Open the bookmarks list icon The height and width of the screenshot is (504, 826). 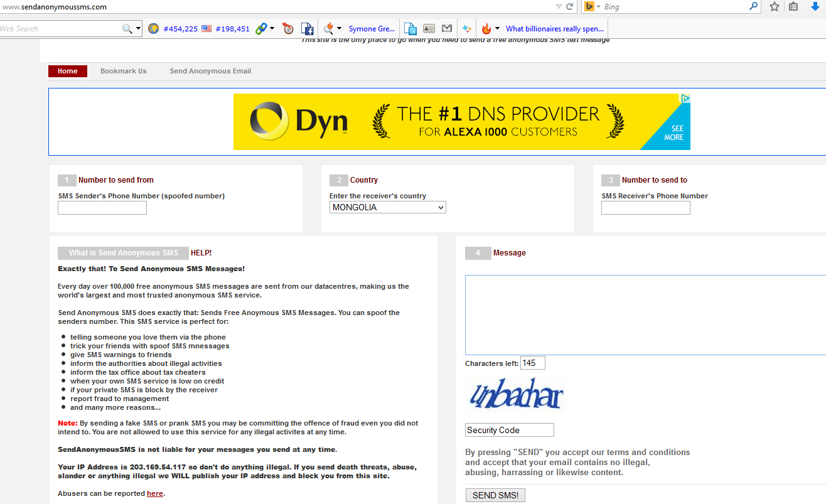tap(793, 6)
